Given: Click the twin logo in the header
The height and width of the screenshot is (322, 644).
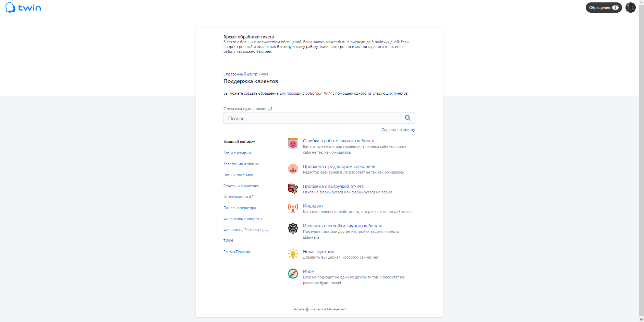Looking at the screenshot, I should click(23, 8).
